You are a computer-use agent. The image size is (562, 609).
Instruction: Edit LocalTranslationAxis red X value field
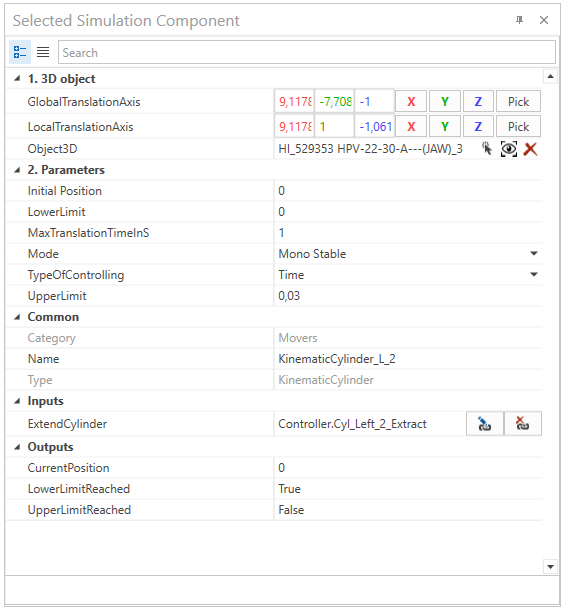[294, 127]
